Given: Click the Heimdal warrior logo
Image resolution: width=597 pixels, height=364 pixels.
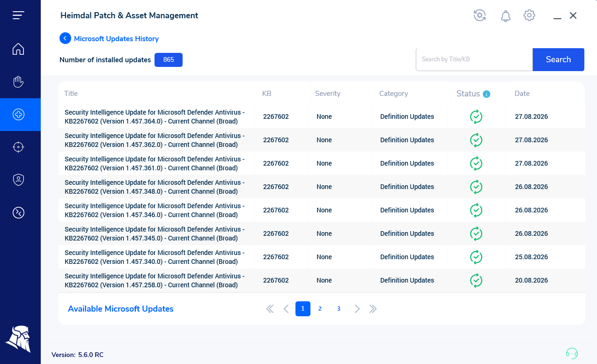Looking at the screenshot, I should point(18,339).
